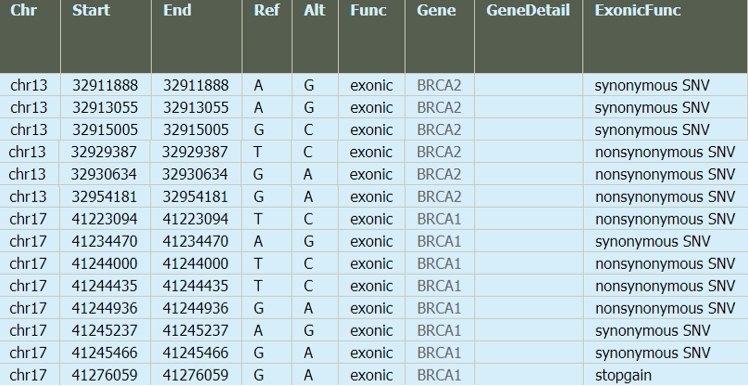Select End cell 41244936
Viewport: 748px width, 386px height.
click(195, 308)
